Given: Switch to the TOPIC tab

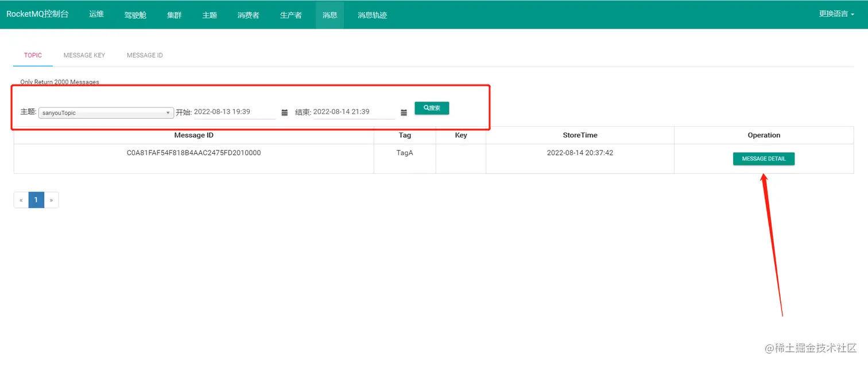Looking at the screenshot, I should pyautogui.click(x=33, y=55).
